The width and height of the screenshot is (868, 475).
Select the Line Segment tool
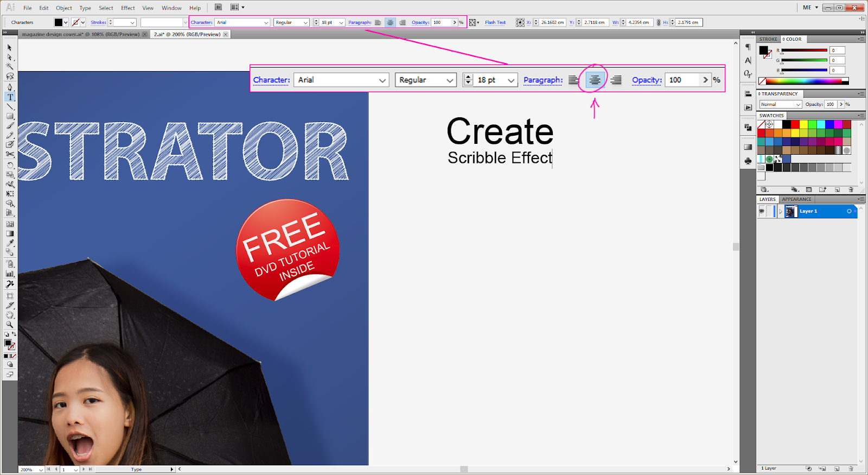coord(10,107)
